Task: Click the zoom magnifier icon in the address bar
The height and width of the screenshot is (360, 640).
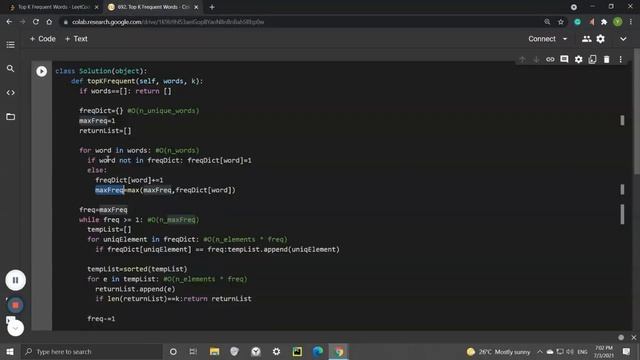Action: [547, 22]
